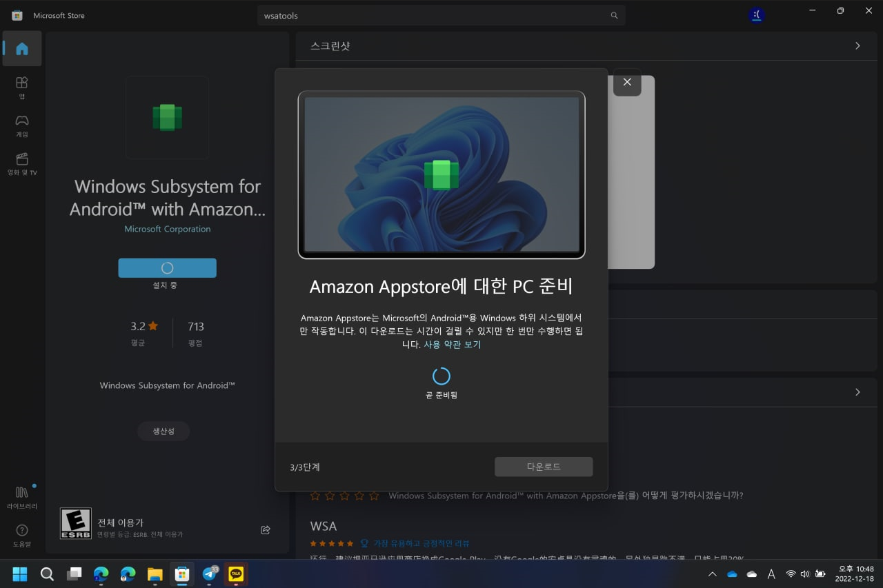
Task: Click the app icon thumbnail on the product card
Action: coord(167,117)
